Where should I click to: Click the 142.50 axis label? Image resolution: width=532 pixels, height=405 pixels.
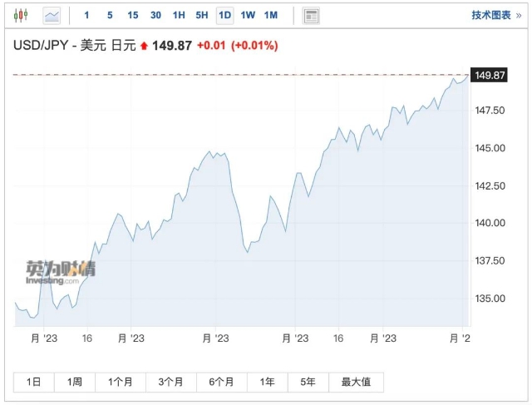(490, 185)
